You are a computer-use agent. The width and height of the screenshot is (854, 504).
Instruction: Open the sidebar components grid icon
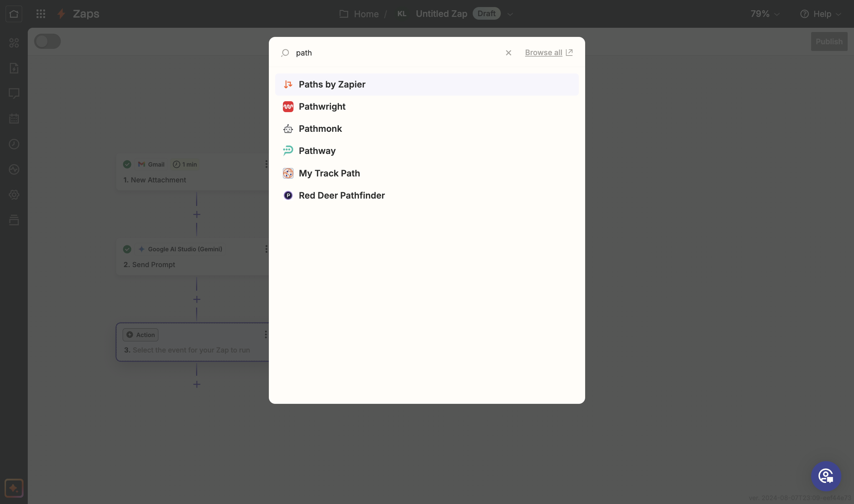14,43
